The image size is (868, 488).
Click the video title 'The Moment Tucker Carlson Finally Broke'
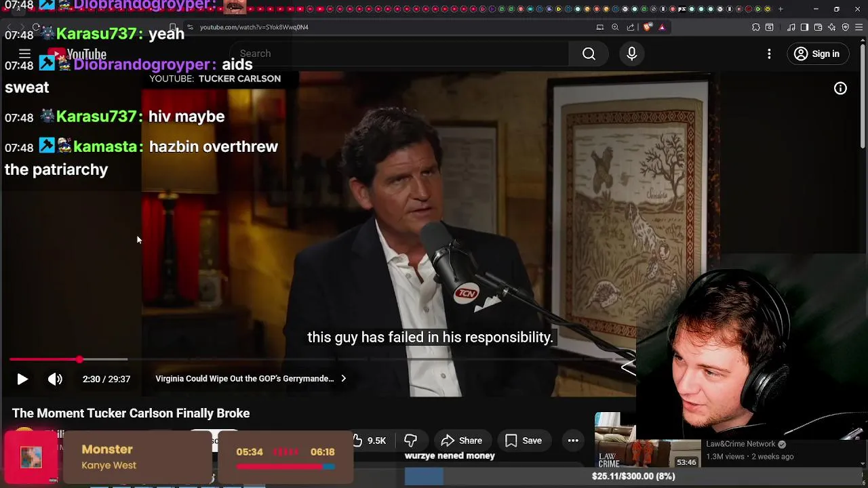point(131,413)
